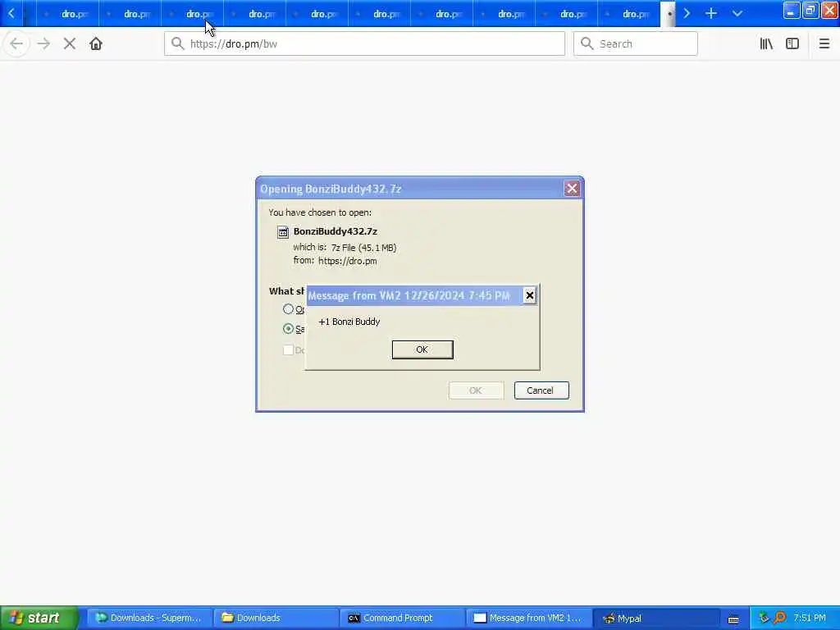Stop loading the page
Viewport: 840px width, 630px height.
tap(70, 44)
